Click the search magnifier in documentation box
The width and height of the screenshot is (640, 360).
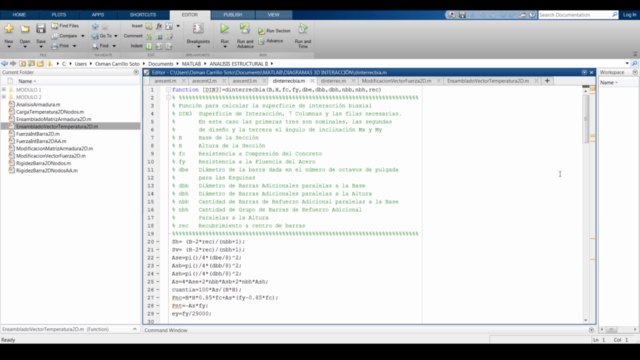[615, 15]
